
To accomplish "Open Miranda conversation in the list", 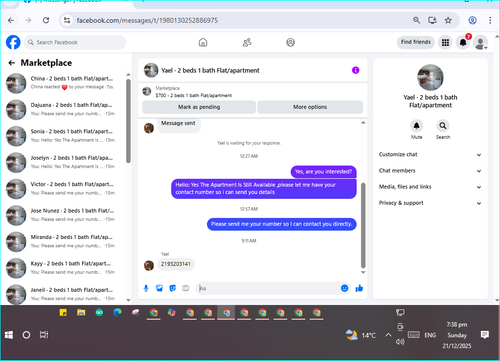I will coord(63,242).
